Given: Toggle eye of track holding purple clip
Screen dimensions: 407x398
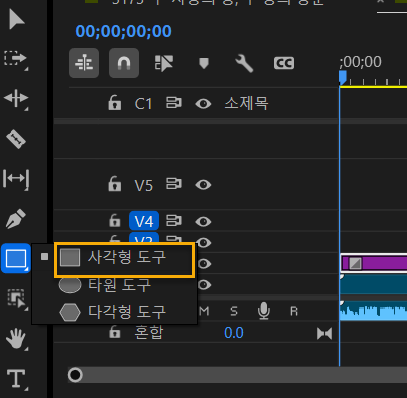Looking at the screenshot, I should (204, 264).
